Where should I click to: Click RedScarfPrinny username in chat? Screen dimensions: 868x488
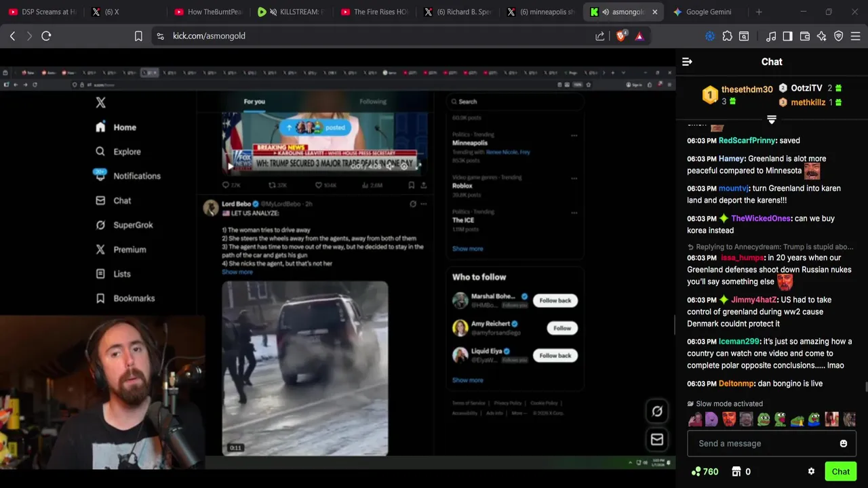747,140
